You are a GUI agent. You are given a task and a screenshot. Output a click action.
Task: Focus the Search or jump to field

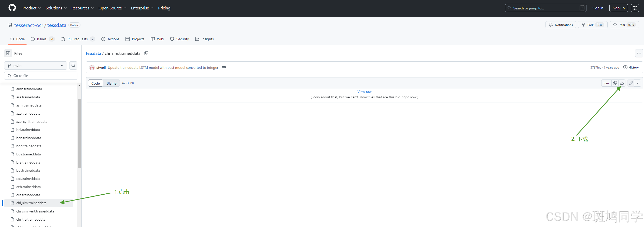[545, 8]
